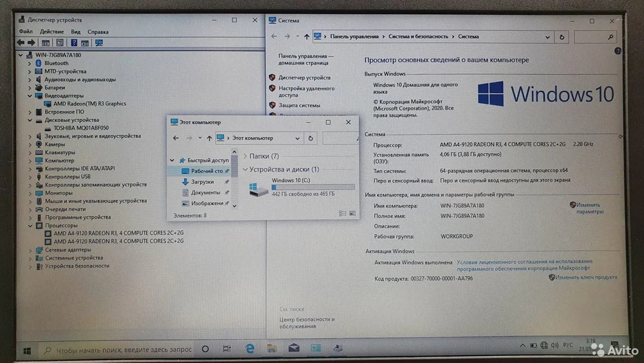The width and height of the screenshot is (644, 363).
Task: Click Scan for hardware changes monitor icon
Action: tap(99, 43)
